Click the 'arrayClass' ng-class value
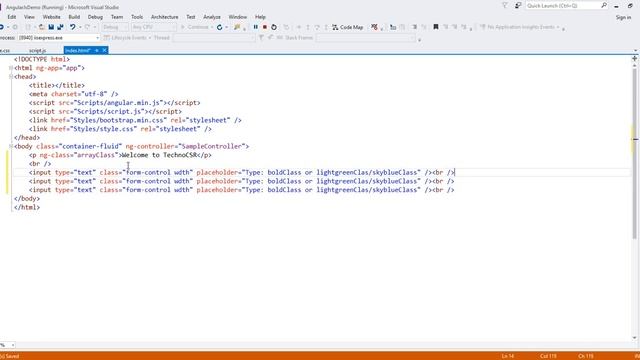Image resolution: width=640 pixels, height=360 pixels. (x=96, y=155)
